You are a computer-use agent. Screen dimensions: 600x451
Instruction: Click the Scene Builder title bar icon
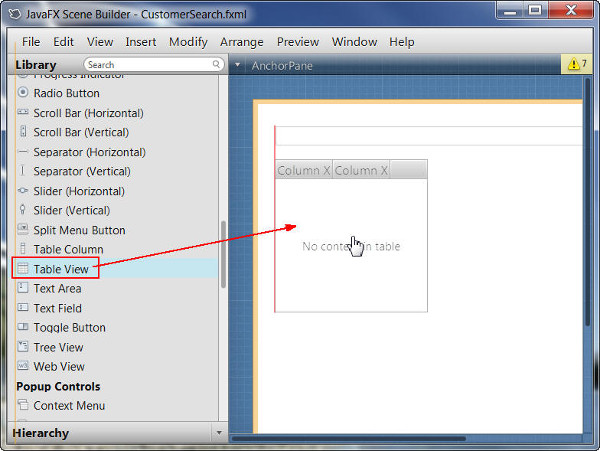pyautogui.click(x=15, y=14)
